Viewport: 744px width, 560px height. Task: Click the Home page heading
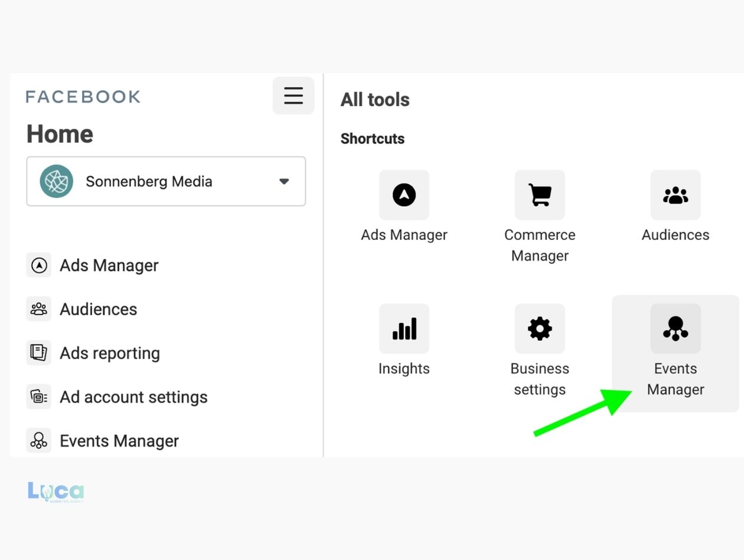click(x=60, y=134)
